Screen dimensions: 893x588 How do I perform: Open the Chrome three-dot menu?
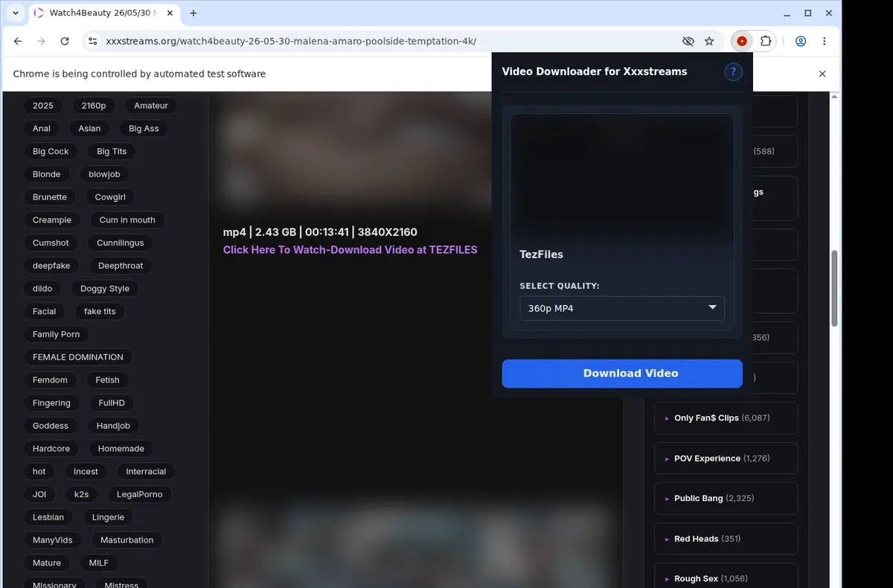[824, 42]
